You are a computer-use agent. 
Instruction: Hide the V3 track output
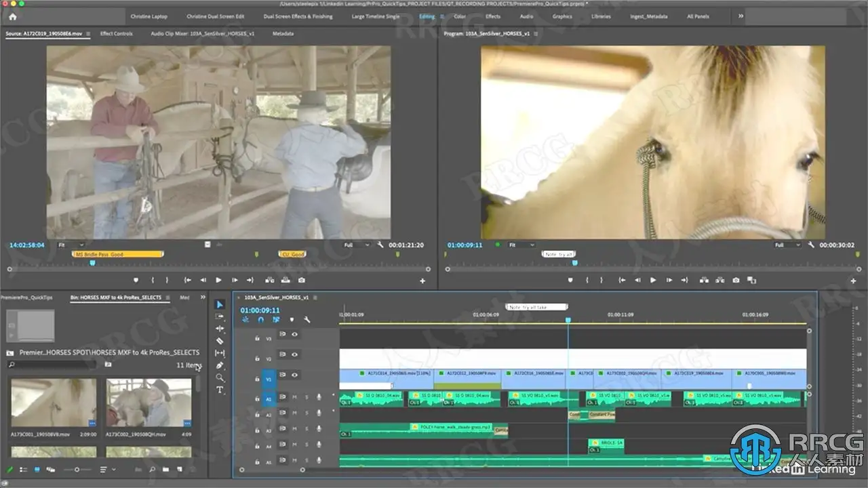[294, 335]
